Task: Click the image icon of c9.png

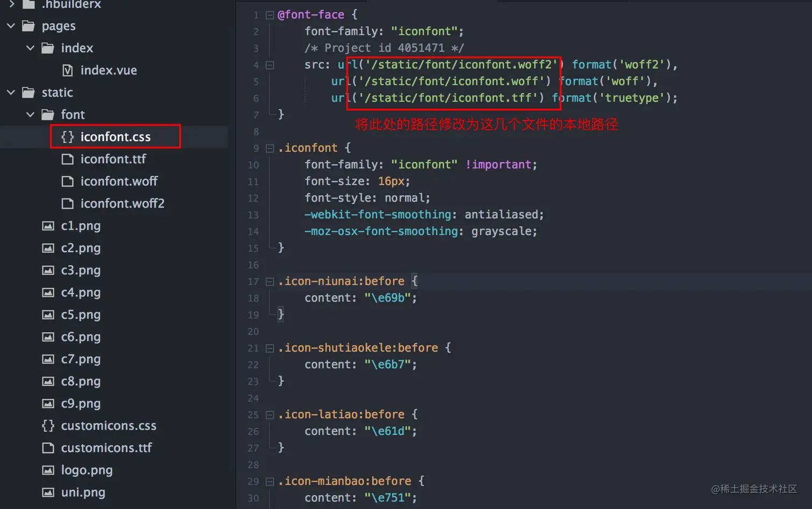Action: (48, 403)
